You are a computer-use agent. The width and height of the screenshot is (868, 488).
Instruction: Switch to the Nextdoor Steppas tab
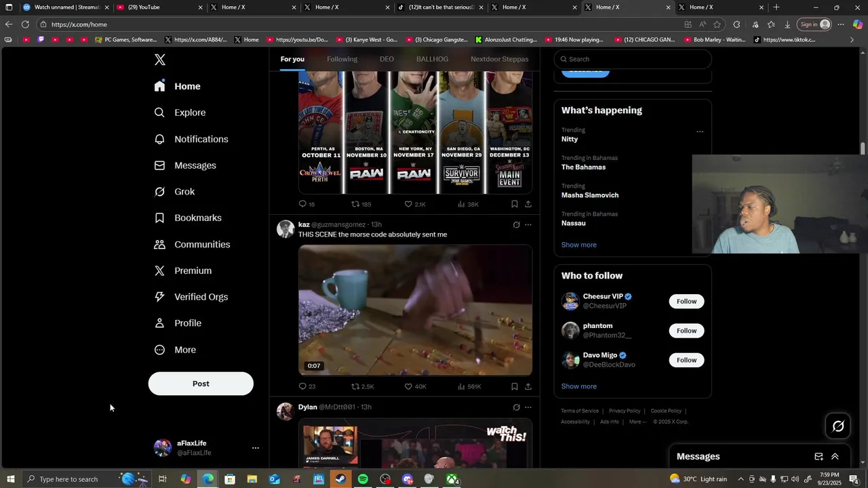[500, 59]
